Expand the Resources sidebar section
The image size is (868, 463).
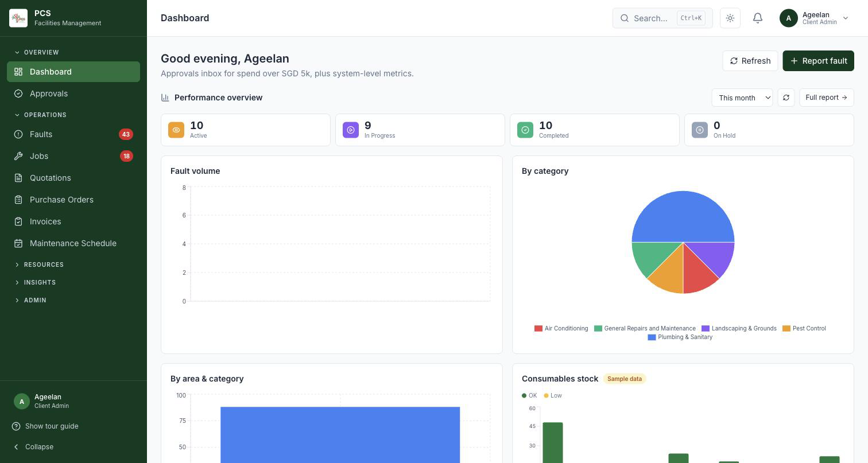pyautogui.click(x=39, y=264)
